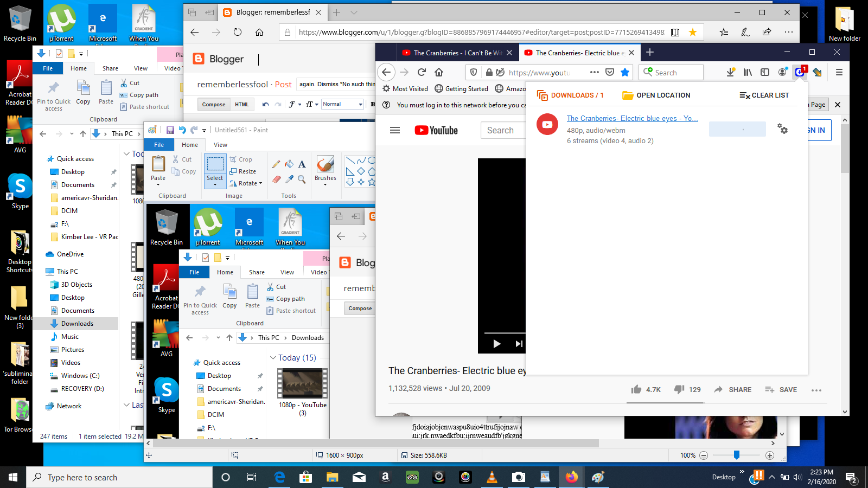The width and height of the screenshot is (868, 488).
Task: Open Firefox library icon
Action: pos(748,72)
